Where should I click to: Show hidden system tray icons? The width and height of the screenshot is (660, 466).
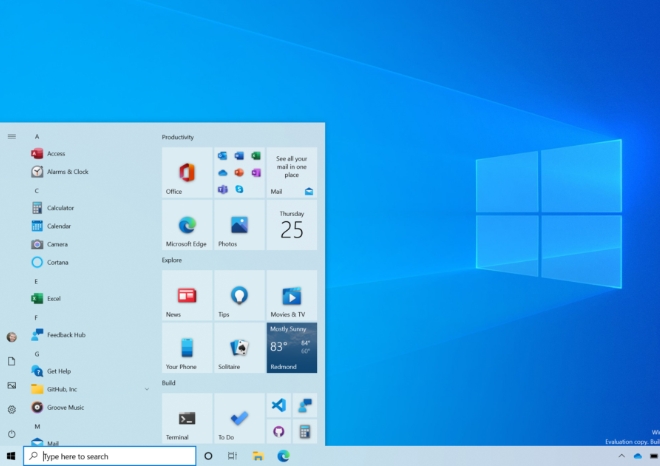coord(621,456)
